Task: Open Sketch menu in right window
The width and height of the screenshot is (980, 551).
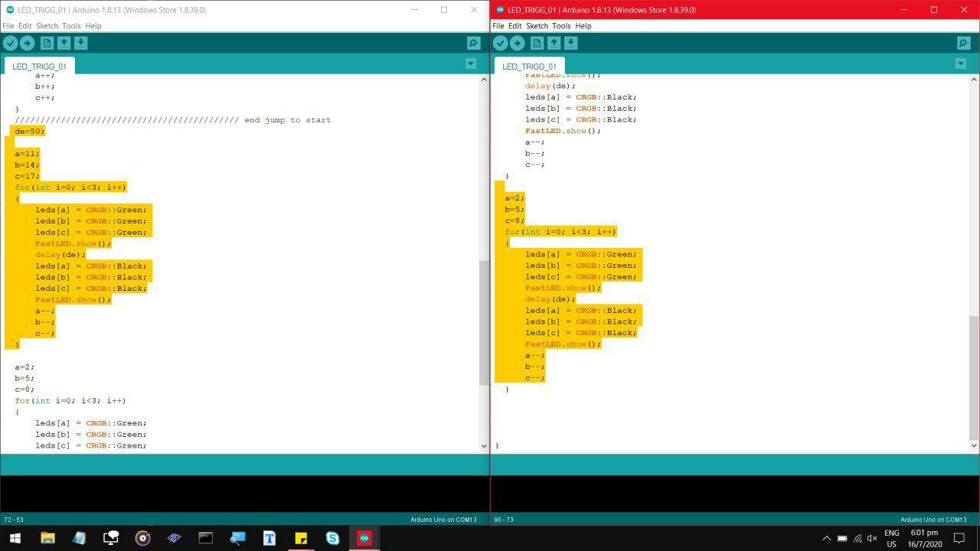Action: (x=537, y=26)
